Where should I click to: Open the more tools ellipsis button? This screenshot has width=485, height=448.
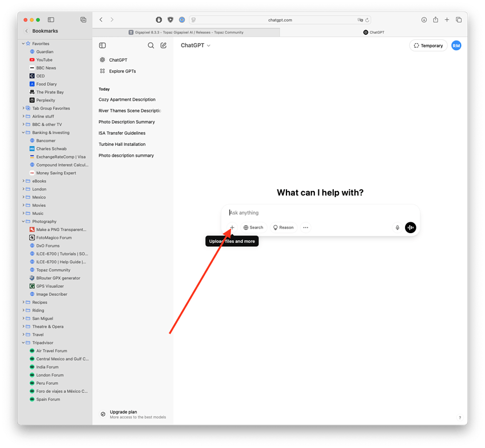tap(306, 227)
